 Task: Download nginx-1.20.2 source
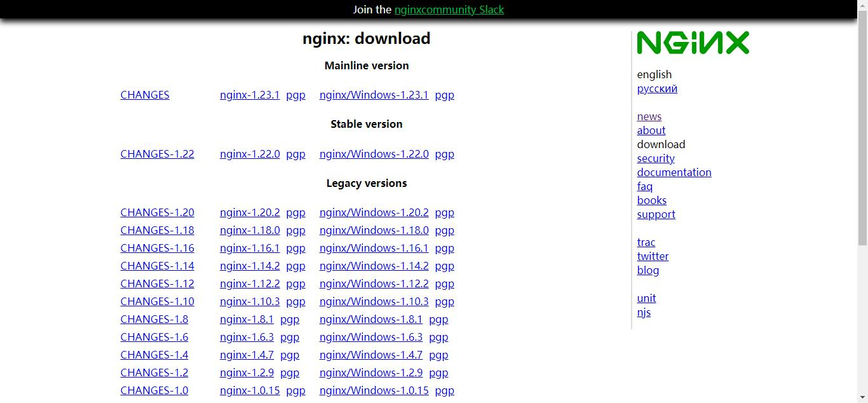[250, 212]
